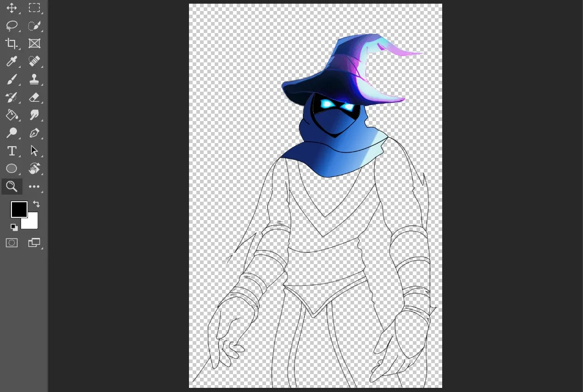Viewport: 583px width, 392px height.
Task: Select the Clone Stamp tool
Action: tap(34, 79)
